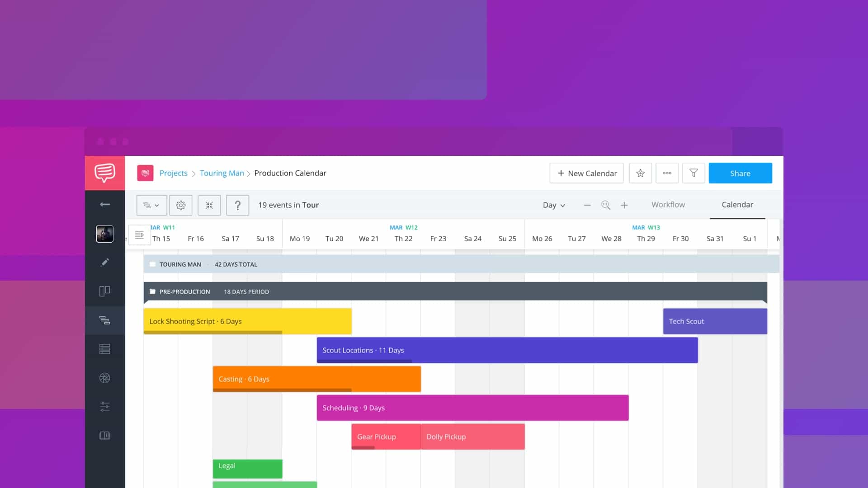
Task: Click the calendar grid/list view toggle icon
Action: [x=152, y=204]
